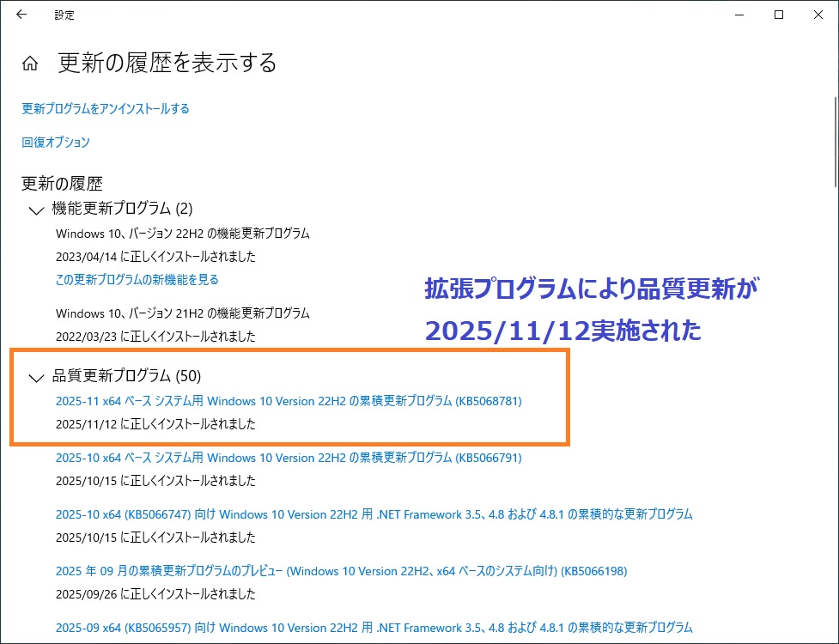
Task: Go to Settings home via house icon
Action: pos(30,64)
